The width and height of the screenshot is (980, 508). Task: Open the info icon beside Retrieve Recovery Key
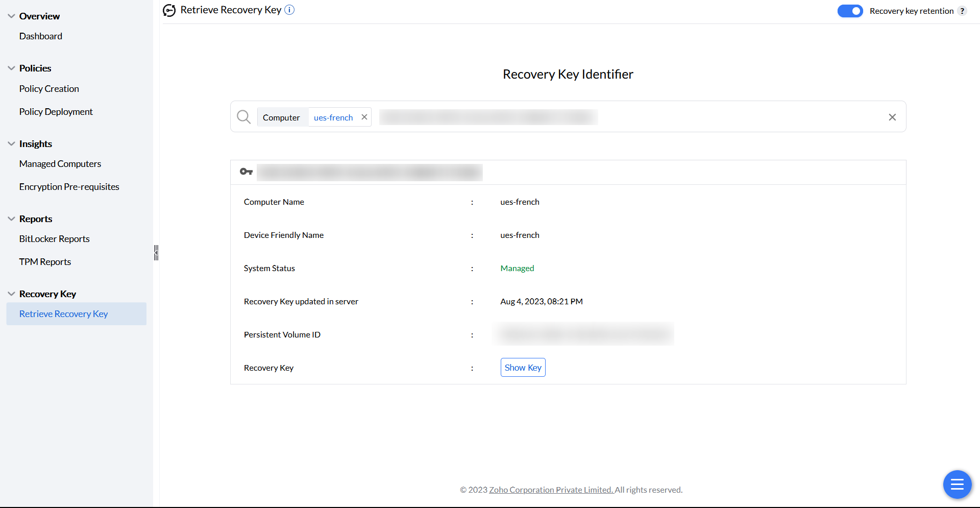289,10
